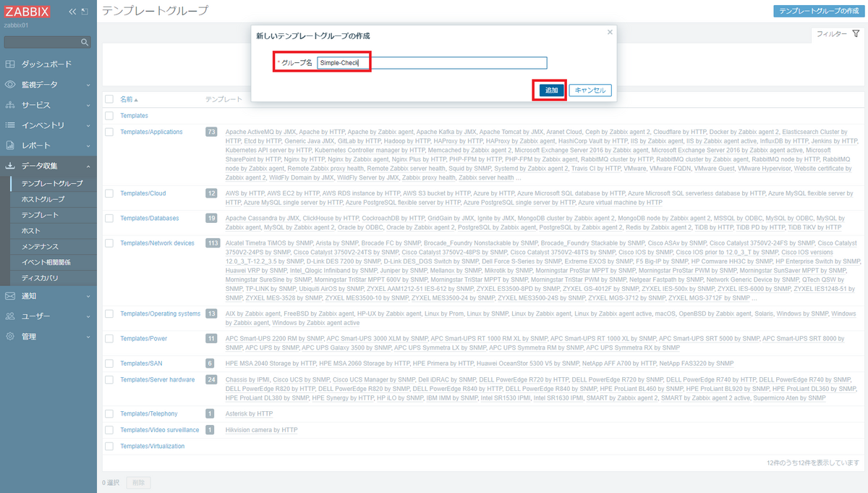Click the eye icon for monitoring data
868x493 pixels.
10,85
